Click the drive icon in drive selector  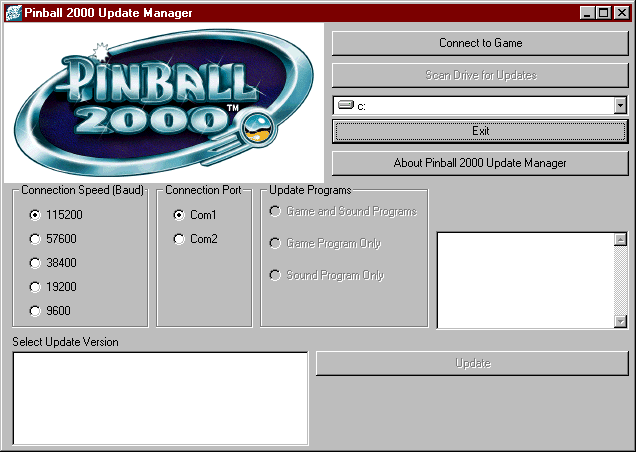(345, 105)
